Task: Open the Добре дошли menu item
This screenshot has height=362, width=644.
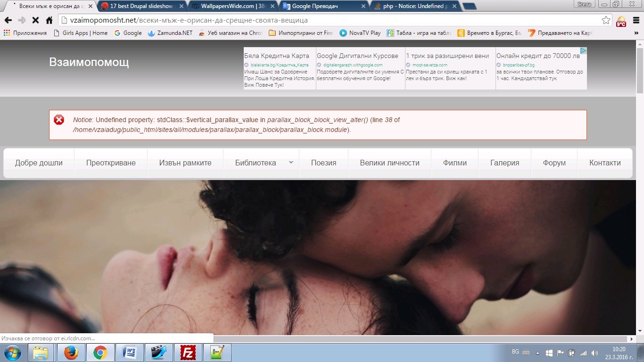Action: tap(39, 163)
